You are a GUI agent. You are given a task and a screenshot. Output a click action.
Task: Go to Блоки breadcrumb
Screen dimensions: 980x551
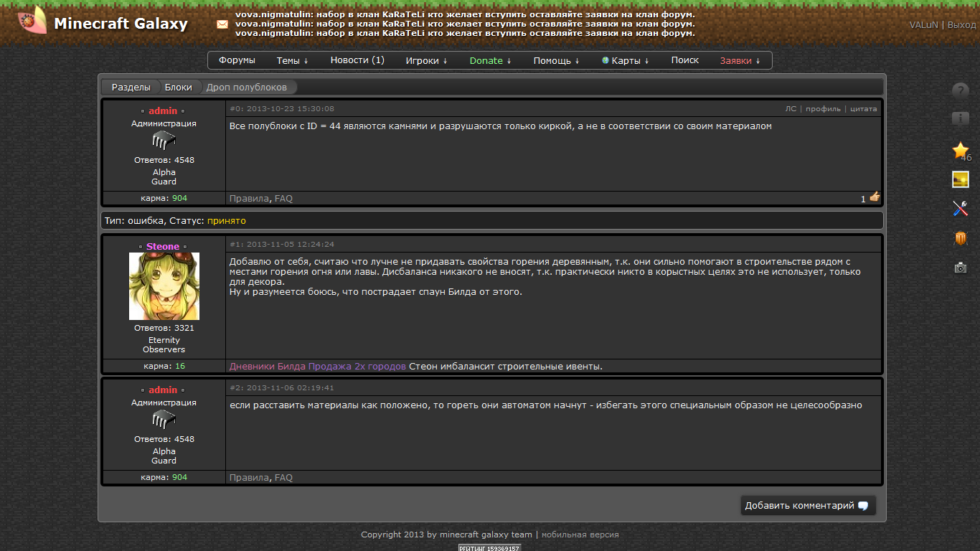pos(178,87)
